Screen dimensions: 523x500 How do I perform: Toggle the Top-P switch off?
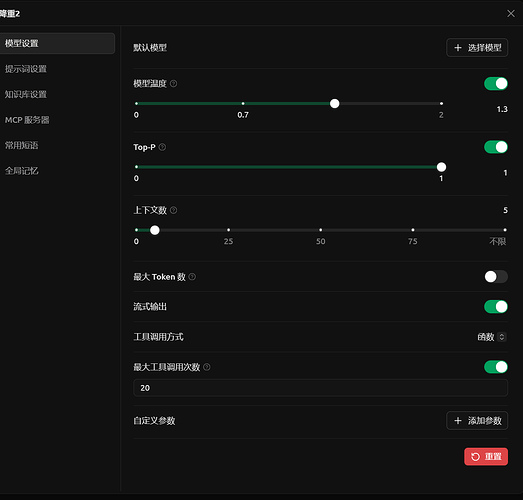496,147
